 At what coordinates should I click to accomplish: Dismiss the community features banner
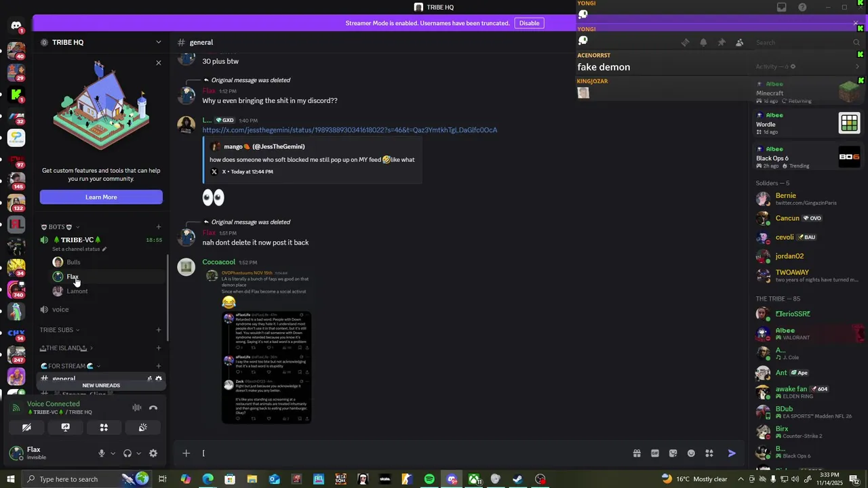tap(159, 63)
